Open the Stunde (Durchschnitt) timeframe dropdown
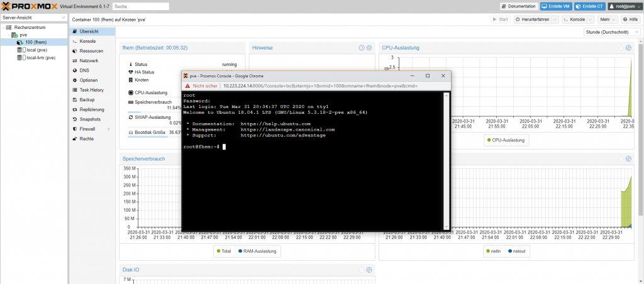Image resolution: width=644 pixels, height=284 pixels. tap(612, 32)
